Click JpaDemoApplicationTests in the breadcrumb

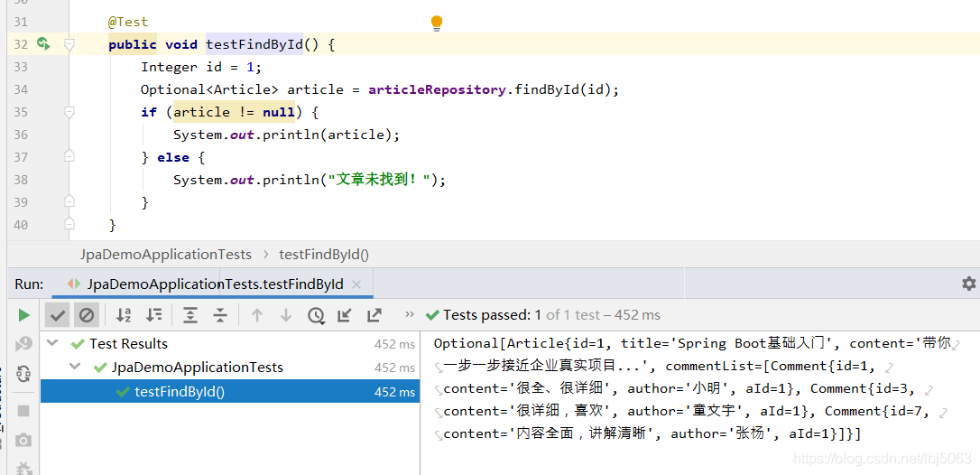point(166,255)
